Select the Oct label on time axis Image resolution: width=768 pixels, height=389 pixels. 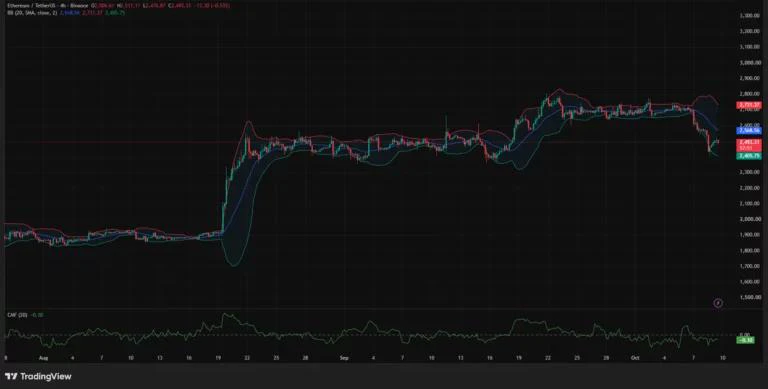(x=635, y=358)
